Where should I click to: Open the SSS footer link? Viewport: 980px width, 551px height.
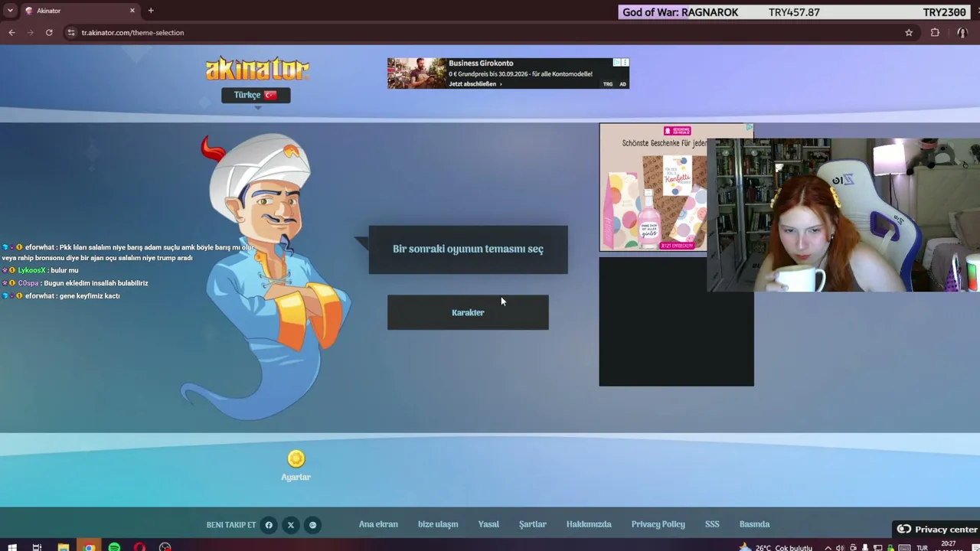(x=712, y=524)
